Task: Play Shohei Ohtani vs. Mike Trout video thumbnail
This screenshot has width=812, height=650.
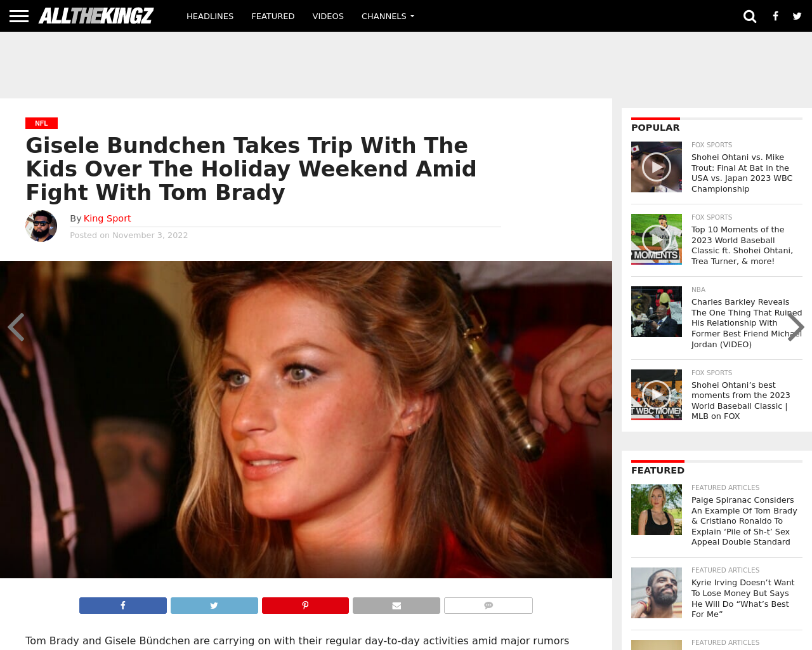Action: 657,167
